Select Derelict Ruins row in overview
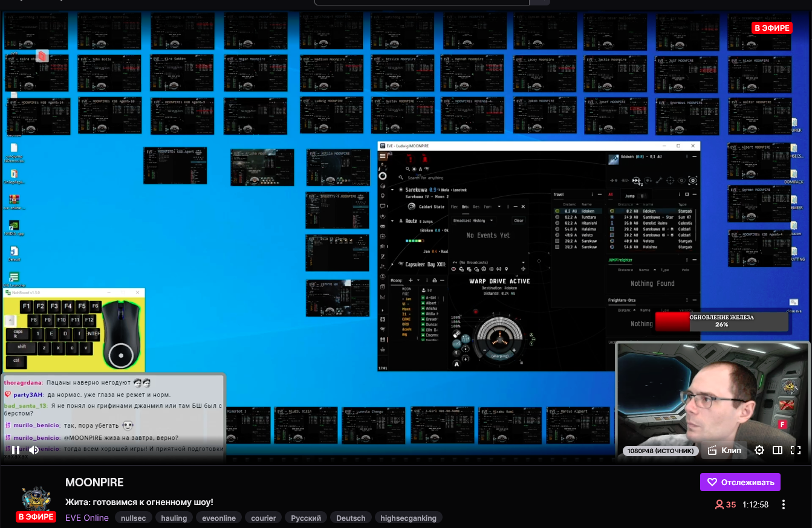Viewport: 812px width, 528px height. 651,223
